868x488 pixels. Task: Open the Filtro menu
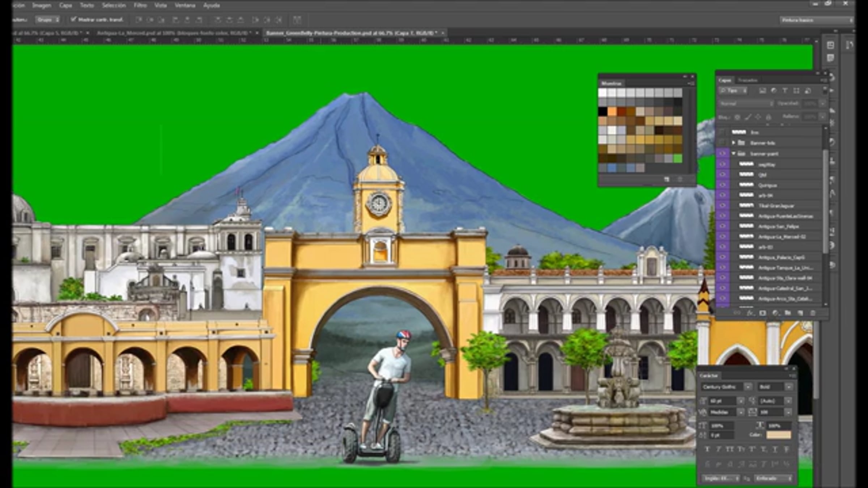(x=140, y=5)
